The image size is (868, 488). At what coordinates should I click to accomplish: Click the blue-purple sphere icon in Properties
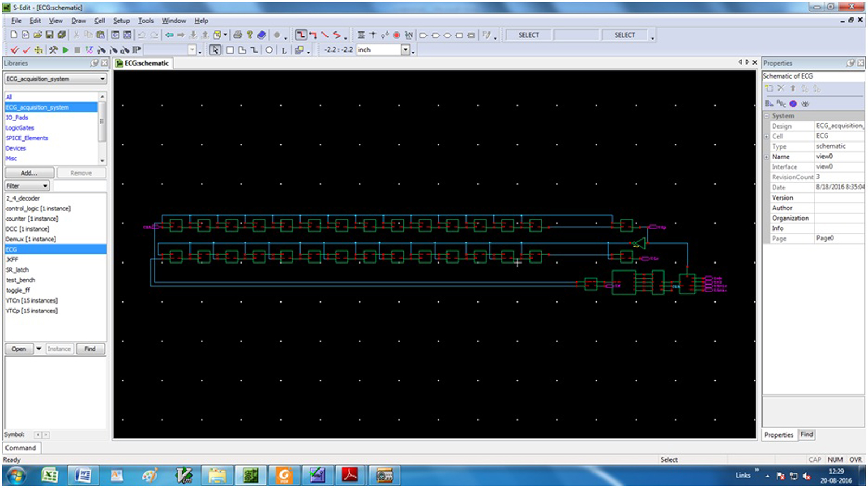[x=793, y=104]
